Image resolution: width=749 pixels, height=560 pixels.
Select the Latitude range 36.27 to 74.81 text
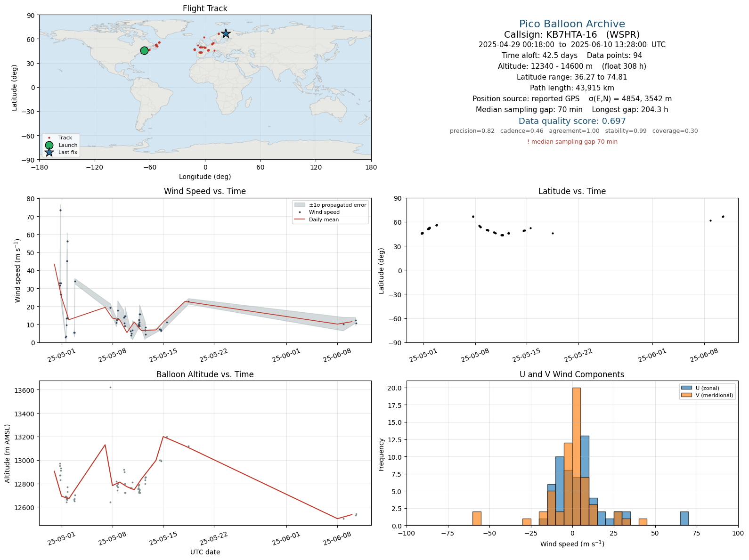(x=572, y=77)
